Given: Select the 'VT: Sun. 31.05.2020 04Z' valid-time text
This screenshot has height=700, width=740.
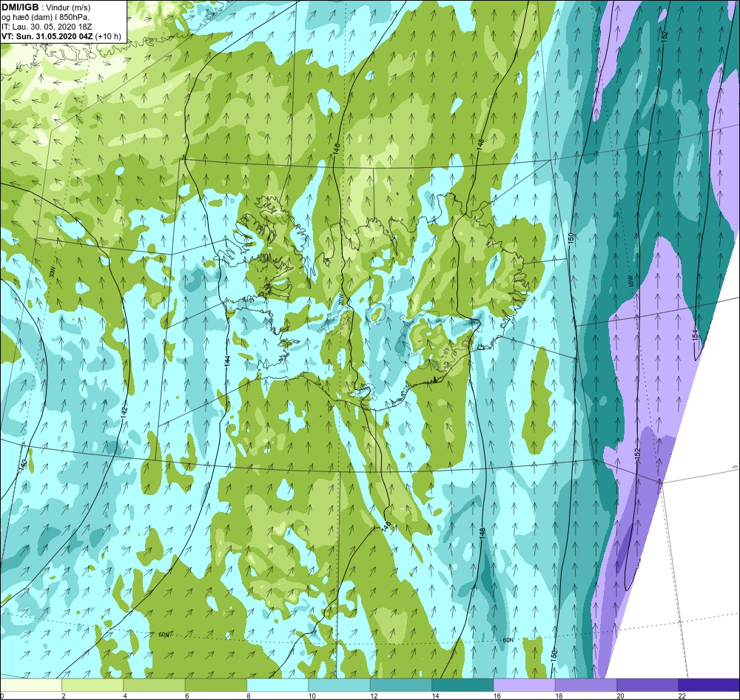Looking at the screenshot, I should pos(47,36).
